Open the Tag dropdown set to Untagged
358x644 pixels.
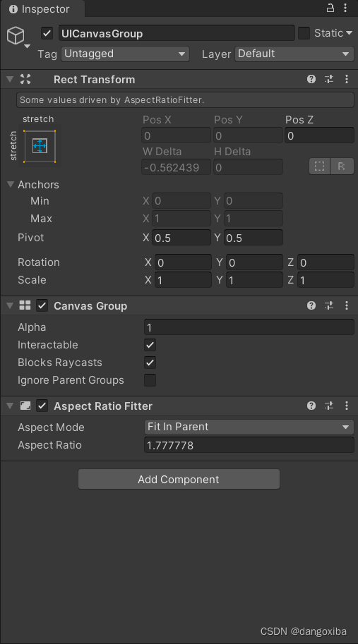click(126, 54)
